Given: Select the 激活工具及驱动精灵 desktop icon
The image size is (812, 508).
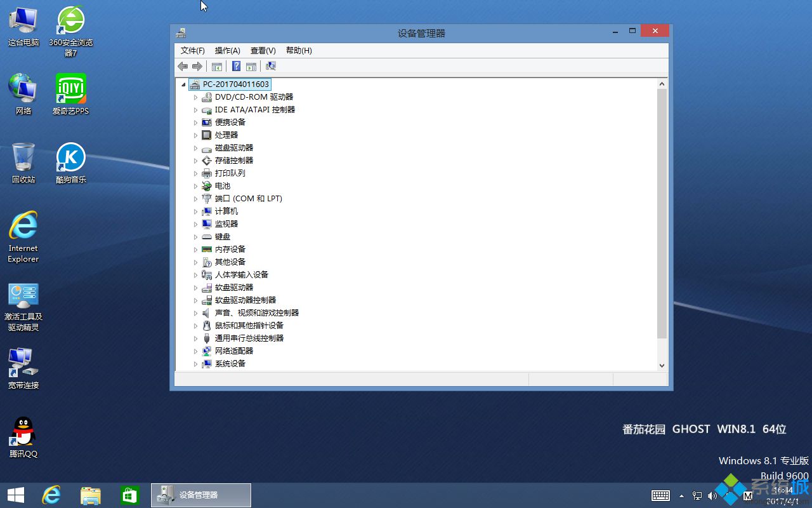Looking at the screenshot, I should click(23, 307).
